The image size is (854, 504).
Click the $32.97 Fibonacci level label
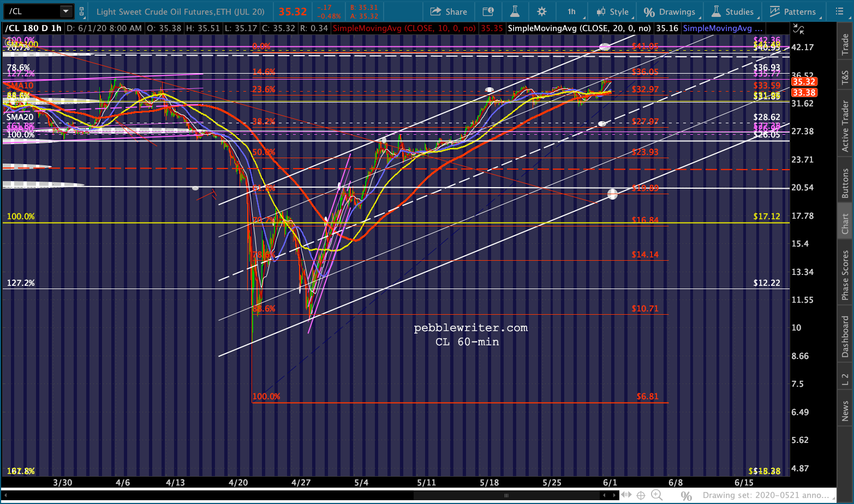(x=645, y=89)
